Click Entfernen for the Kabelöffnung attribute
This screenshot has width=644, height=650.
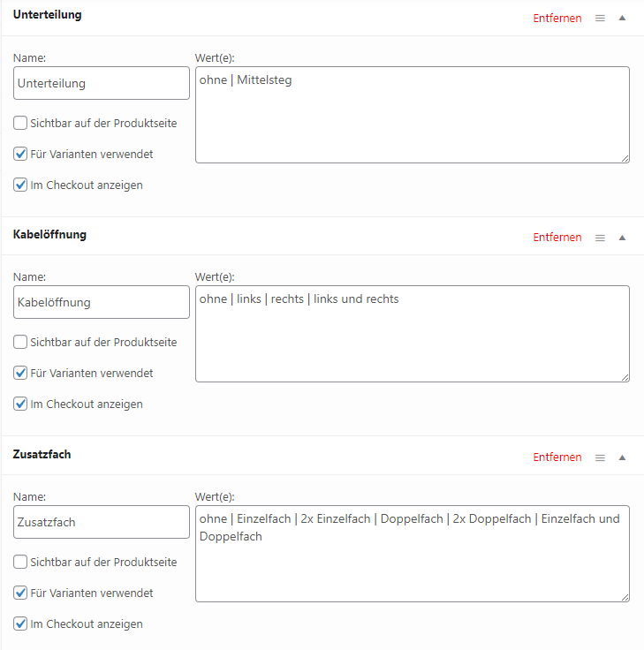pyautogui.click(x=557, y=238)
